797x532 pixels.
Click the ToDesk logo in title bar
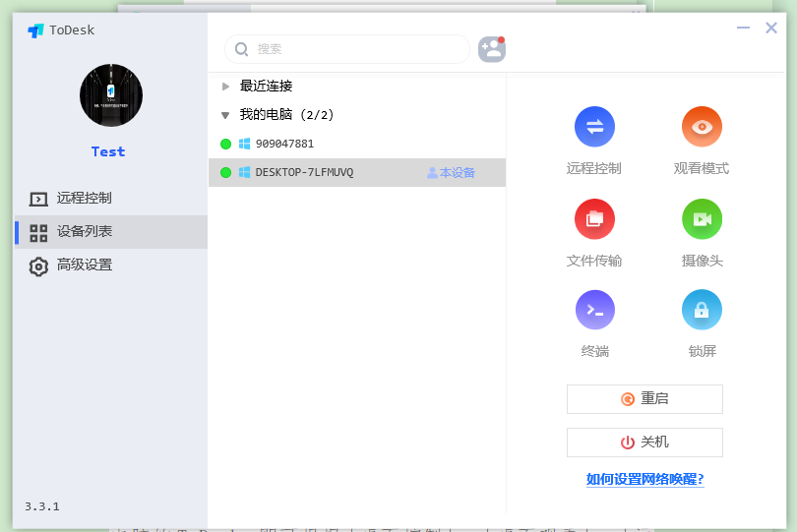(35, 31)
